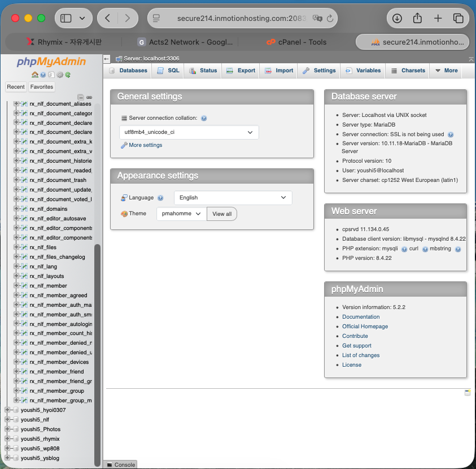The image size is (476, 469).
Task: Click the Safari sidebar toggle icon
Action: [x=65, y=18]
